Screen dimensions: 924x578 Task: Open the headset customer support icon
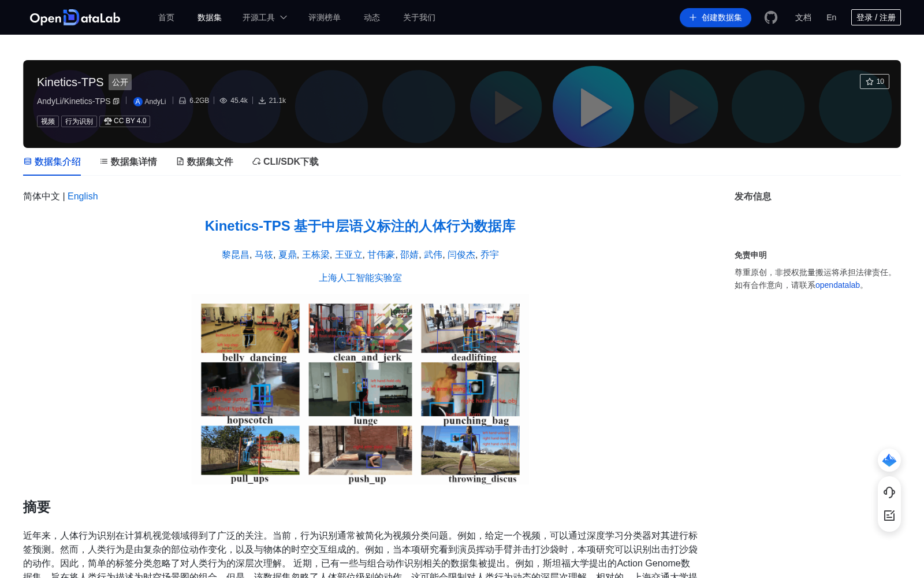click(x=889, y=492)
